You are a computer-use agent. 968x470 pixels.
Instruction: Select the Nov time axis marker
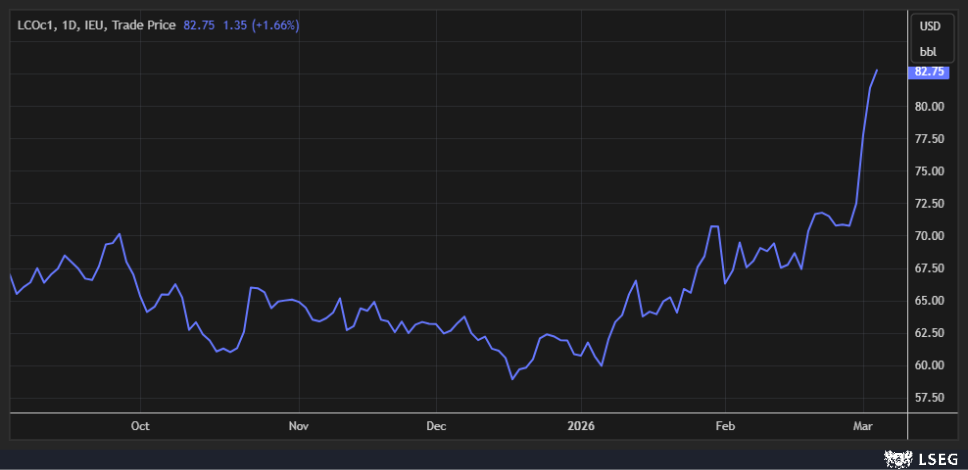298,426
